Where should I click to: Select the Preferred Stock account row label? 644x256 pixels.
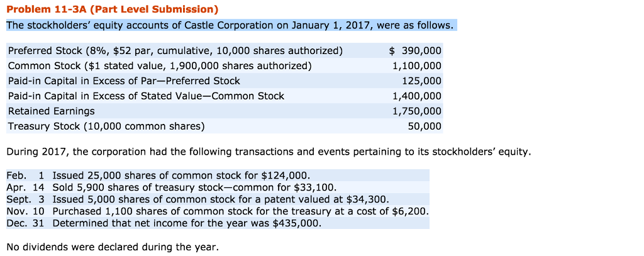[175, 50]
